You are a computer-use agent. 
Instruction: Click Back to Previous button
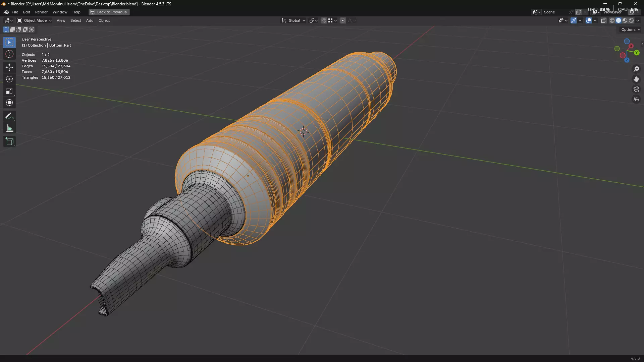pos(109,12)
